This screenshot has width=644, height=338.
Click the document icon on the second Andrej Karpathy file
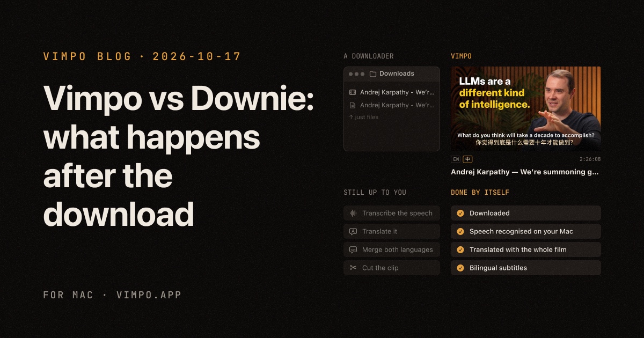(x=353, y=105)
